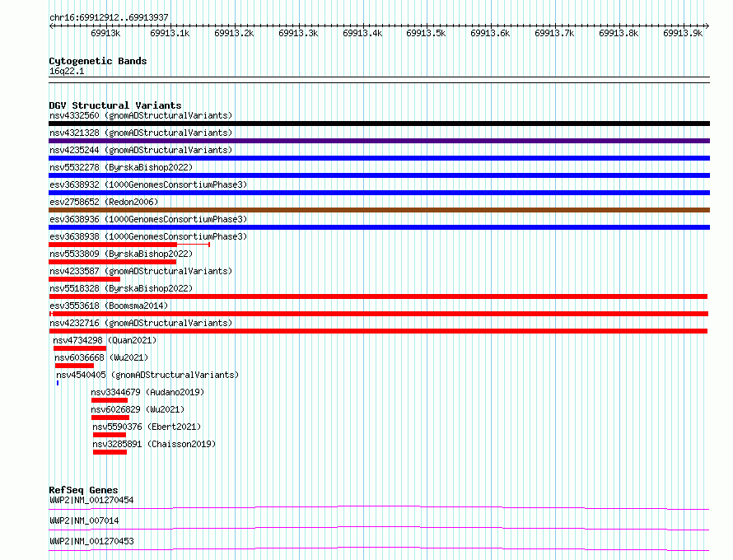Viewport: 733px width, 560px height.
Task: Click the 69913.9k ruler tick label
Action: point(683,33)
